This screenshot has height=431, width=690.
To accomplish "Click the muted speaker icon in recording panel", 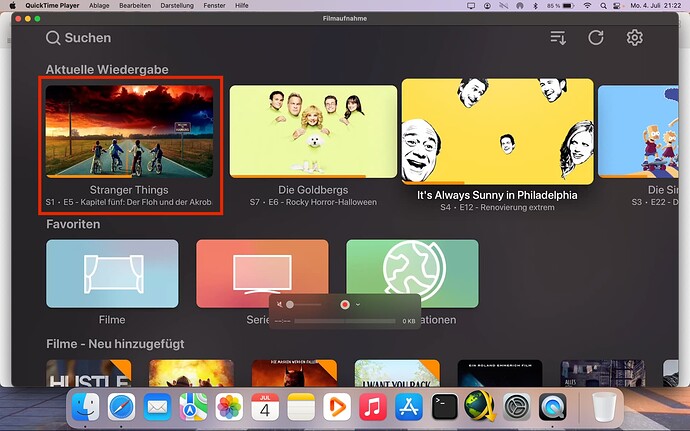I will [x=279, y=305].
